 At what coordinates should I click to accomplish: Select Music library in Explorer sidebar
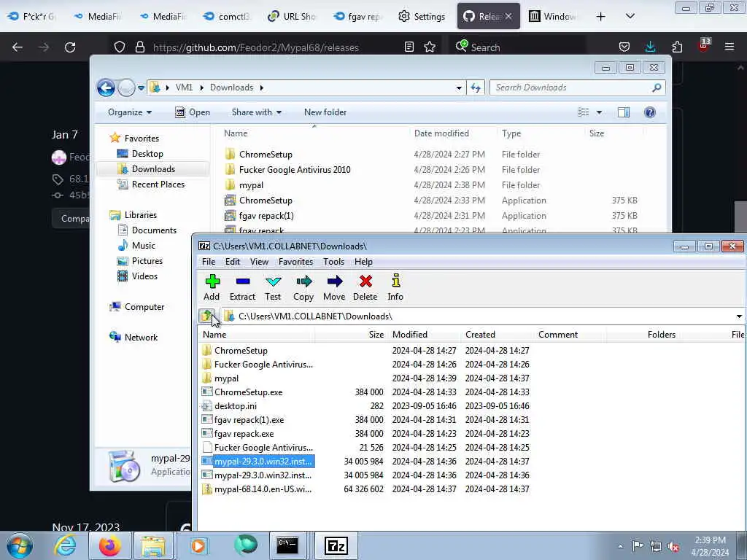(x=144, y=245)
